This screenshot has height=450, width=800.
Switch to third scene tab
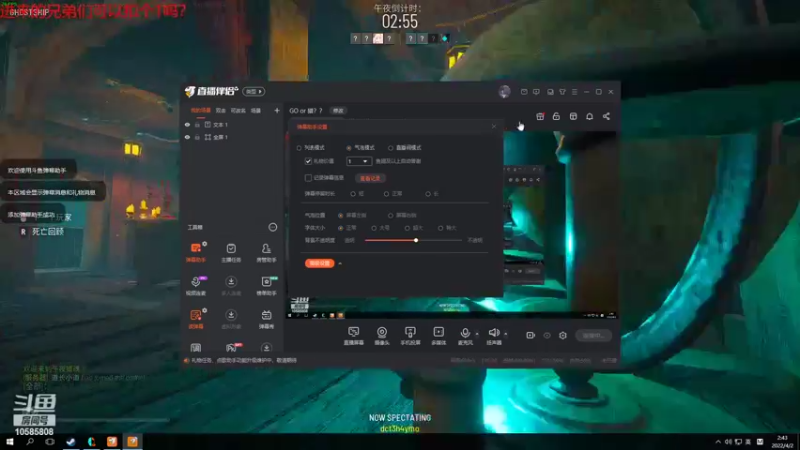pyautogui.click(x=238, y=110)
